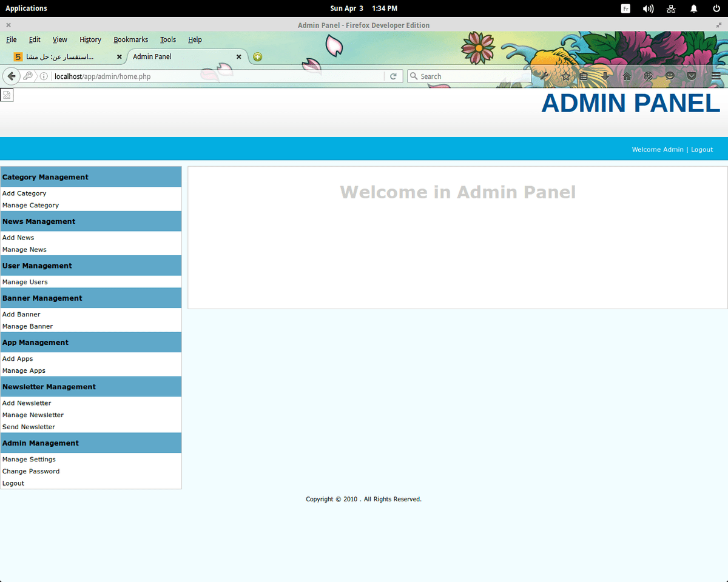Click the Category Management header
The height and width of the screenshot is (582, 728).
click(x=91, y=177)
